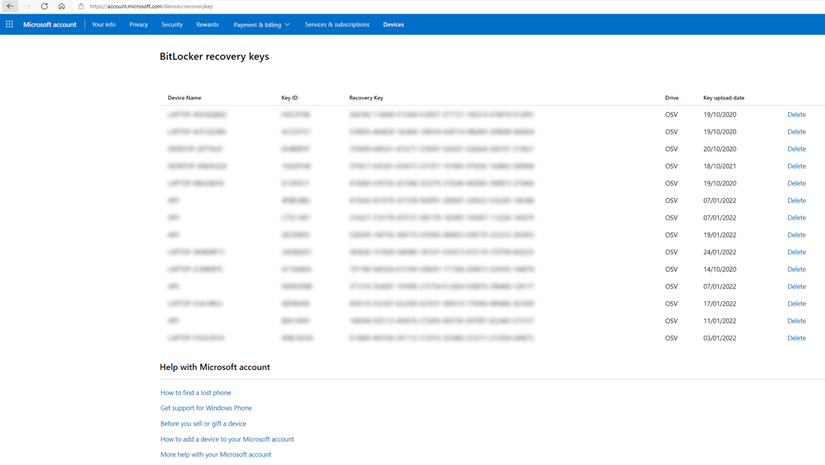The width and height of the screenshot is (825, 465).
Task: Open the Microsoft app launcher grid
Action: point(9,24)
